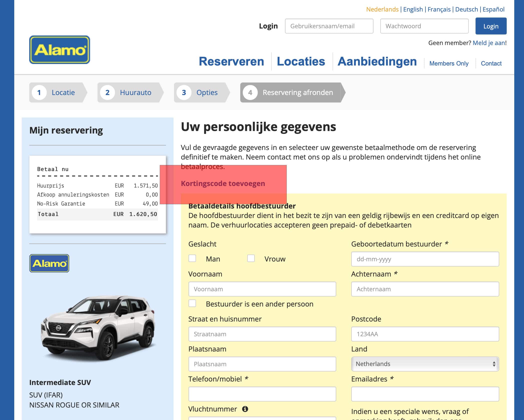The width and height of the screenshot is (524, 420).
Task: Click the Vluchtnummer info icon
Action: (245, 409)
